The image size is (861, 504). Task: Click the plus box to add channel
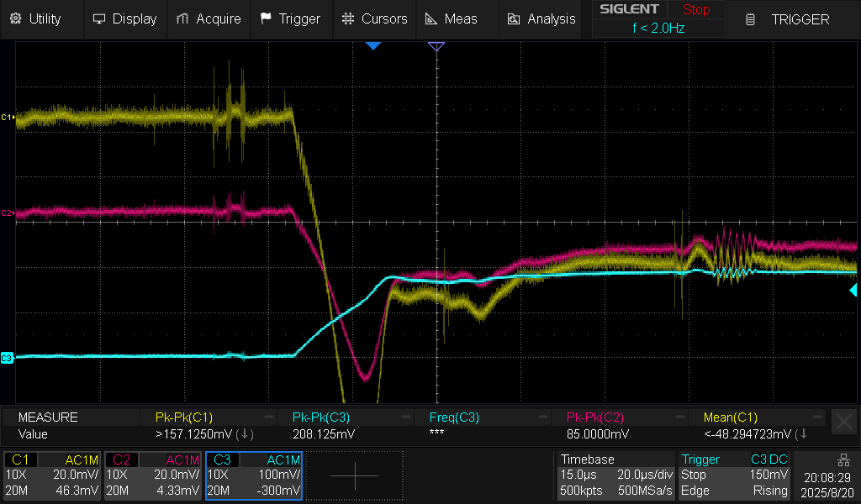click(354, 475)
